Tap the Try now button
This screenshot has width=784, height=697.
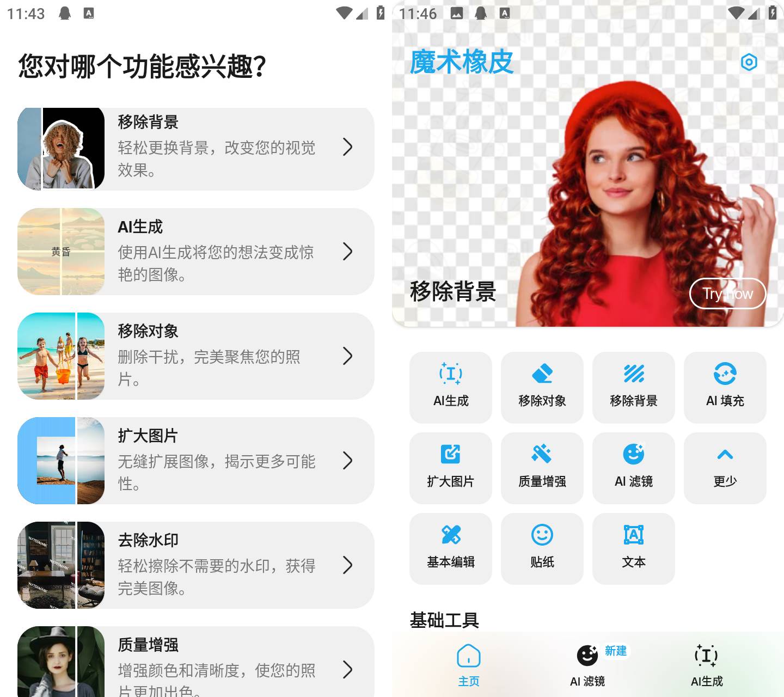tap(727, 294)
